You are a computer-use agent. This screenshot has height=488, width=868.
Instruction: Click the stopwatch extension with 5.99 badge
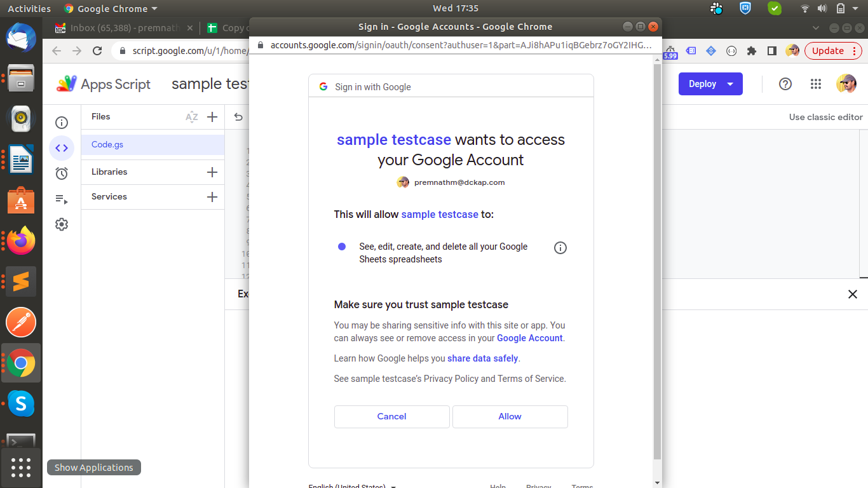pos(670,51)
